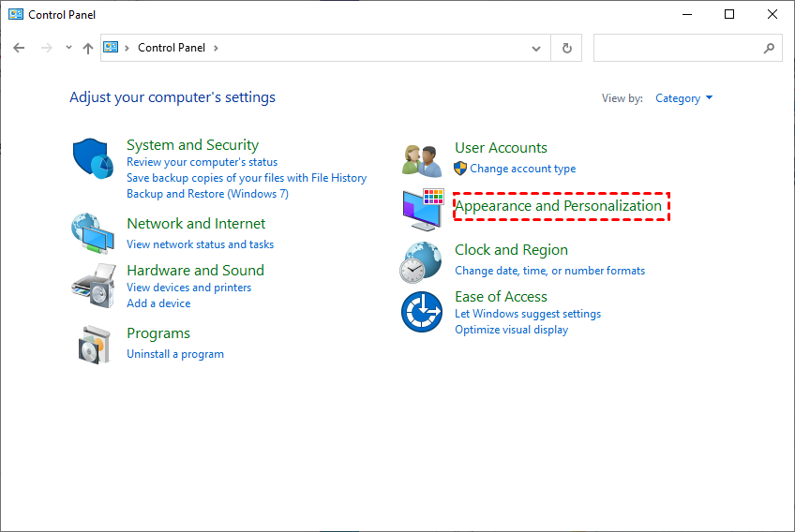The height and width of the screenshot is (532, 795).
Task: Select Let Windows suggest settings link
Action: point(528,314)
